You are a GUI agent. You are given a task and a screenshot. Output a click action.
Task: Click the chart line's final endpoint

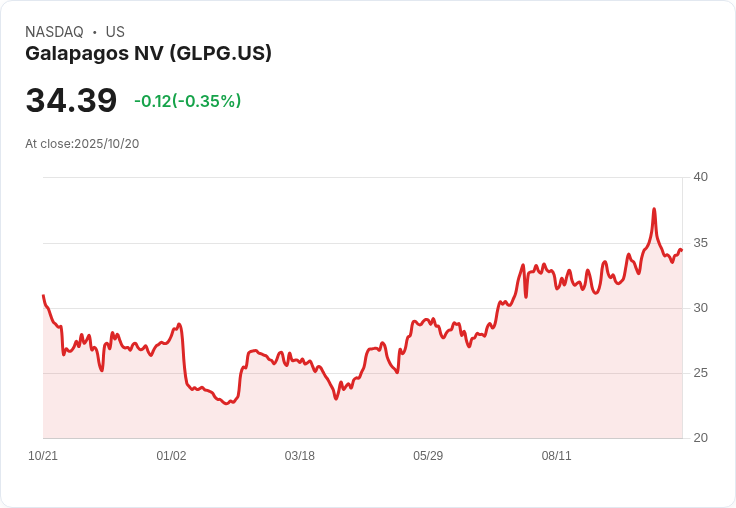point(682,250)
